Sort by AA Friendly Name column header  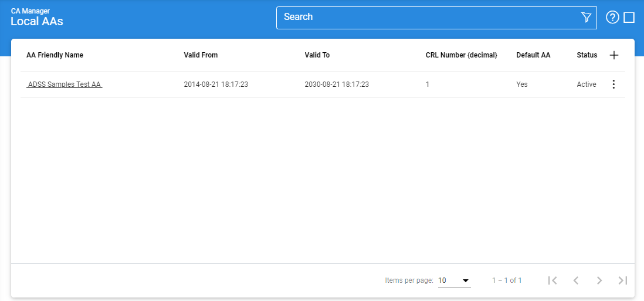(x=55, y=55)
